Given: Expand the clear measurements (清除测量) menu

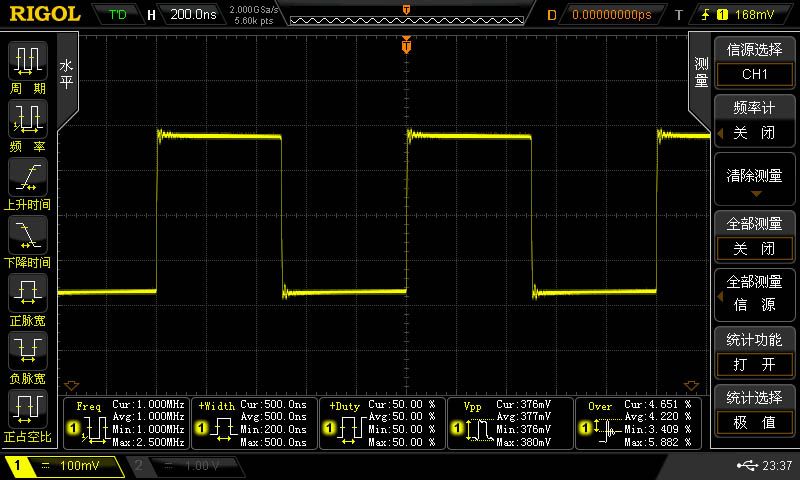Looking at the screenshot, I should coord(754,179).
